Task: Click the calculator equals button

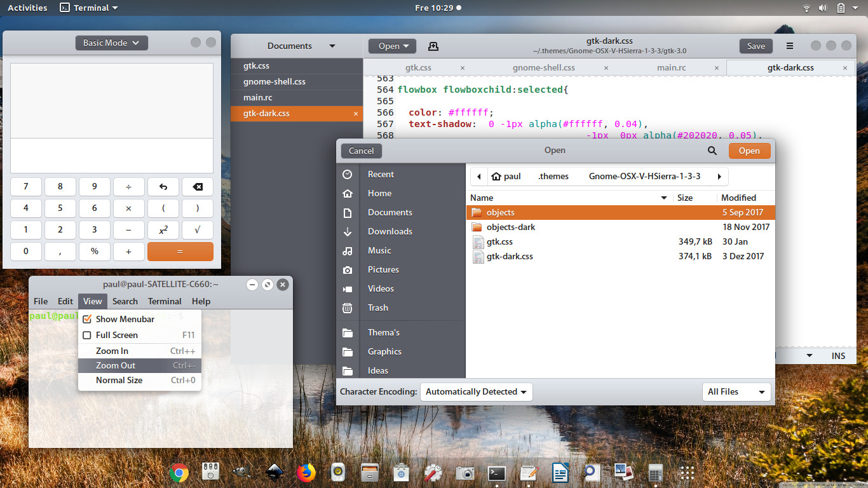Action: click(x=180, y=251)
